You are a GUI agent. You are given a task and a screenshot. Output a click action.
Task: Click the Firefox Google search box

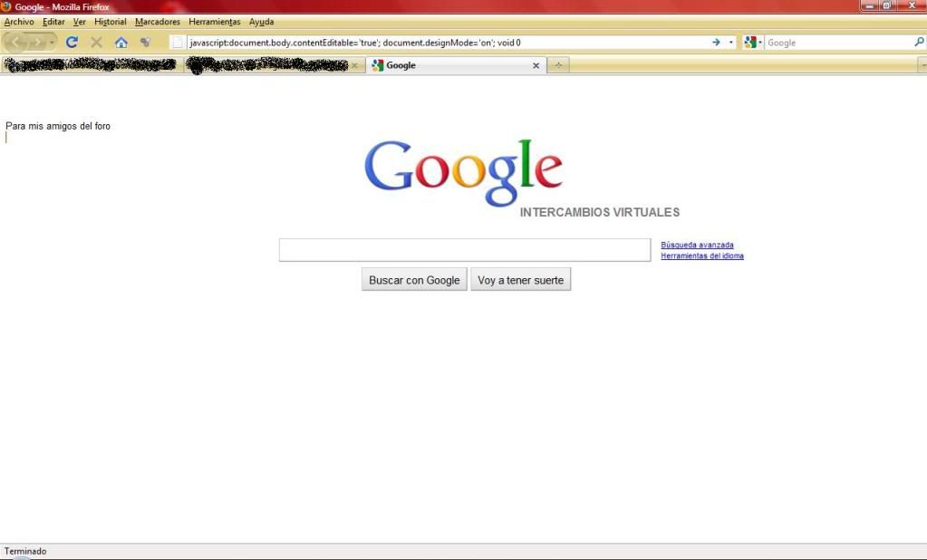[838, 43]
